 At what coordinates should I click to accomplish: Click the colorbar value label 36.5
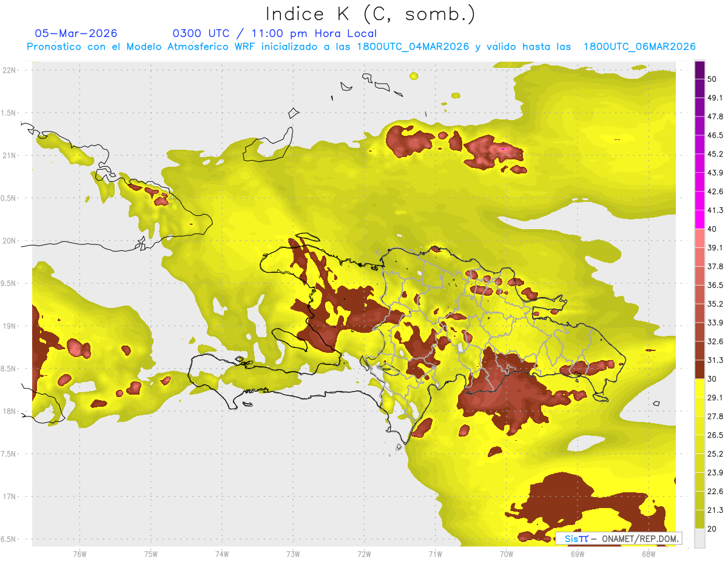tap(715, 285)
